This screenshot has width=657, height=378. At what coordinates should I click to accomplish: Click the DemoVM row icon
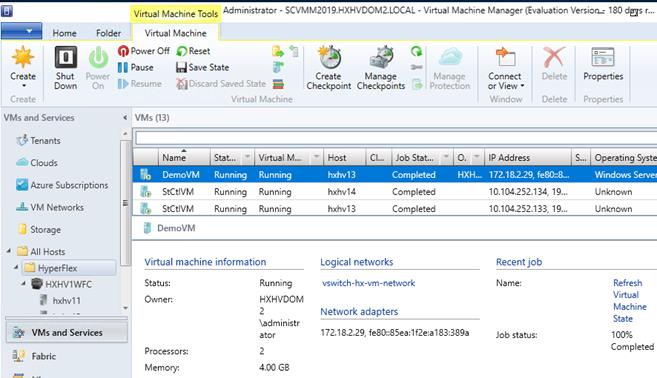pos(145,175)
